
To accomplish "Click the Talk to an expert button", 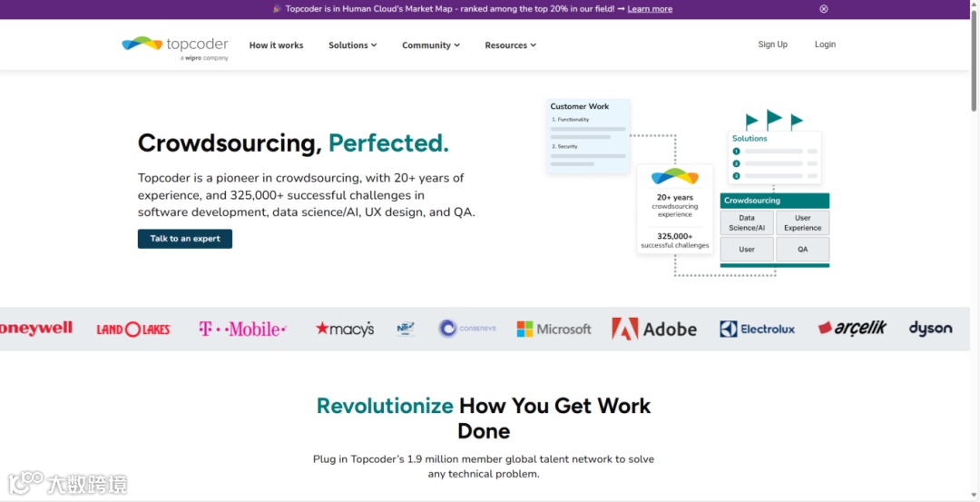I will click(185, 239).
